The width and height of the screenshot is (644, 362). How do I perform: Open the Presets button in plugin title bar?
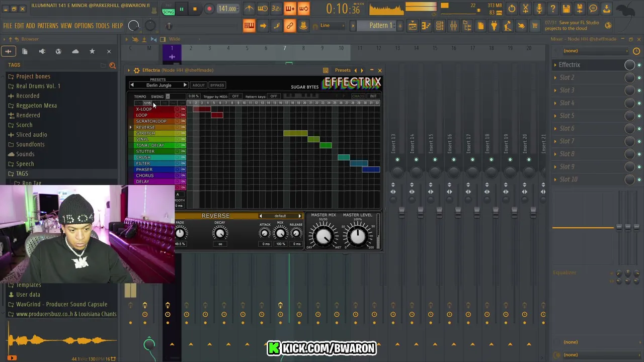pos(343,70)
